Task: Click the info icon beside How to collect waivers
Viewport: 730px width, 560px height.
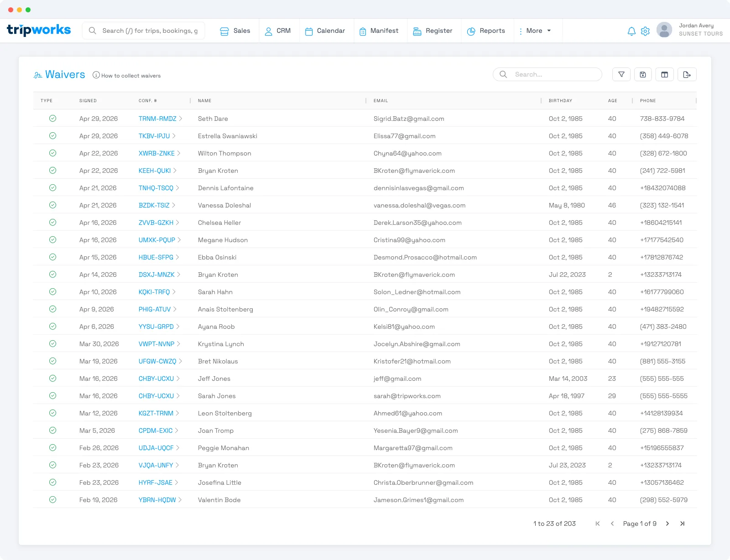Action: [96, 75]
